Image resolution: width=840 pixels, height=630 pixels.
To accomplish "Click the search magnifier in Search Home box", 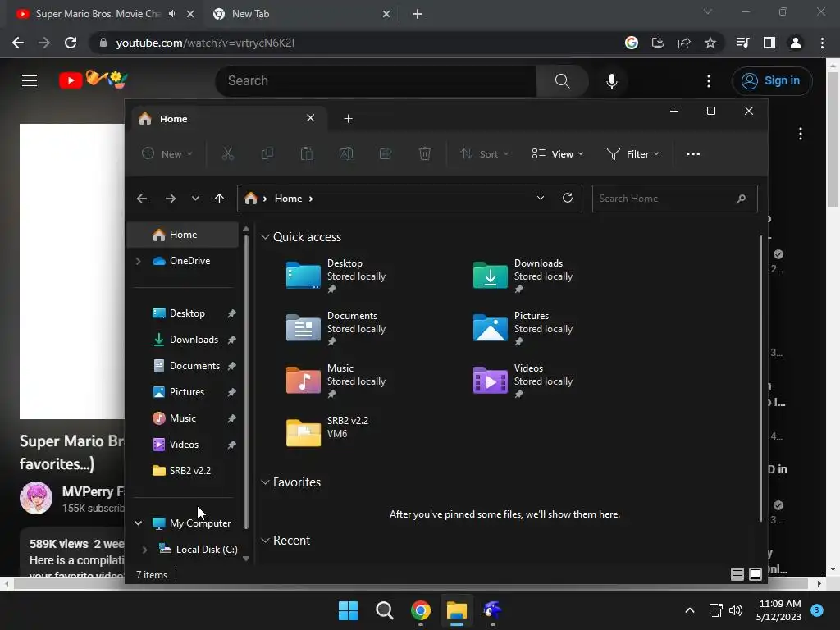I will (x=741, y=199).
